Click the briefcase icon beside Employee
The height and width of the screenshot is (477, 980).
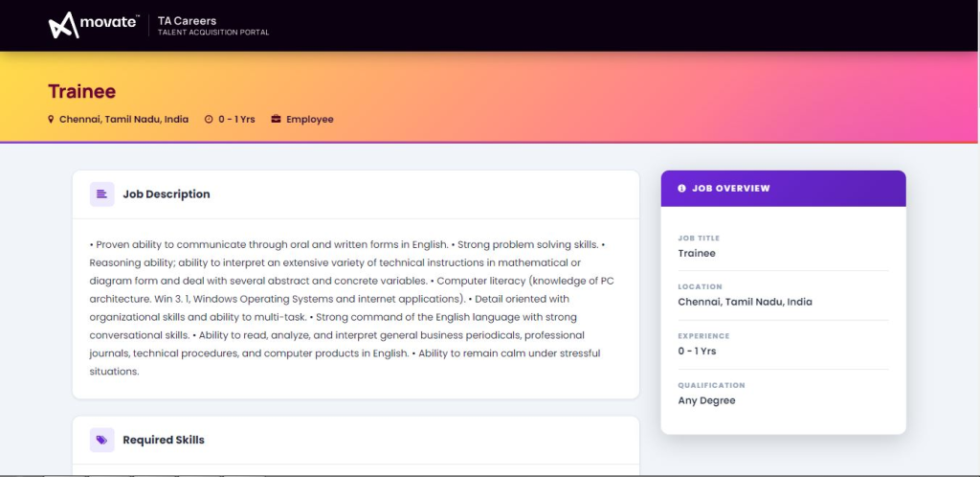coord(276,119)
